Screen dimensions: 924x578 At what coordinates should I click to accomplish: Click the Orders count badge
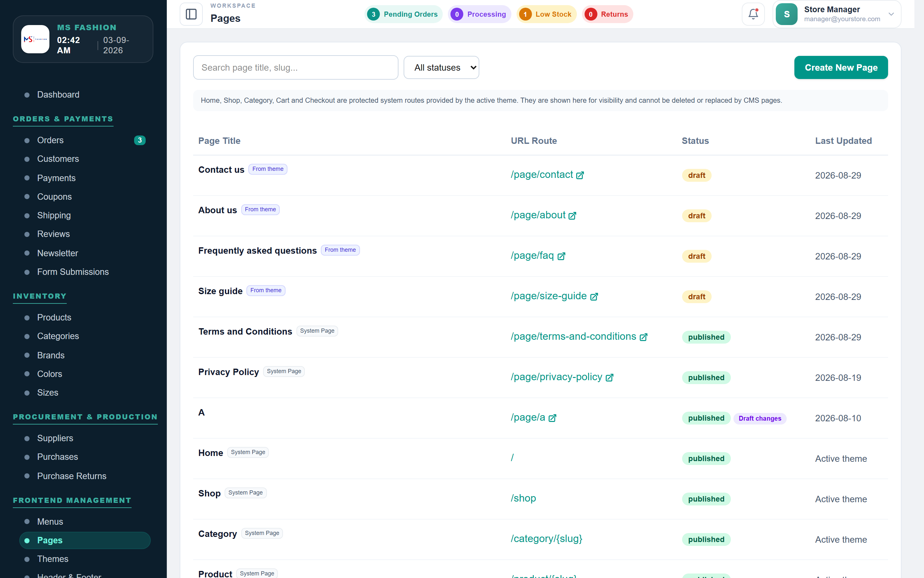[140, 140]
